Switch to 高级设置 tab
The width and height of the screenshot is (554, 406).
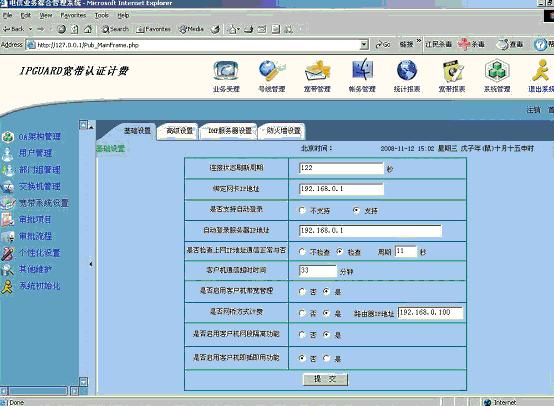(x=179, y=131)
